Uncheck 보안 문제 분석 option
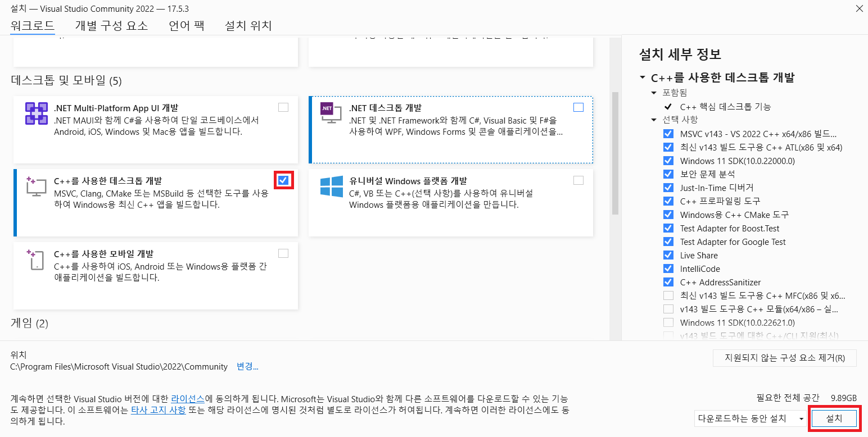This screenshot has width=868, height=437. tap(668, 174)
